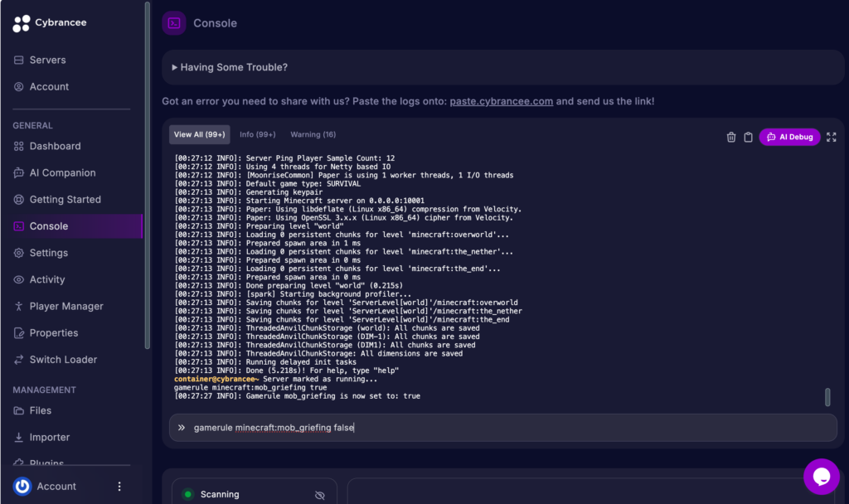
Task: Click the Cybrancee logo
Action: [49, 23]
